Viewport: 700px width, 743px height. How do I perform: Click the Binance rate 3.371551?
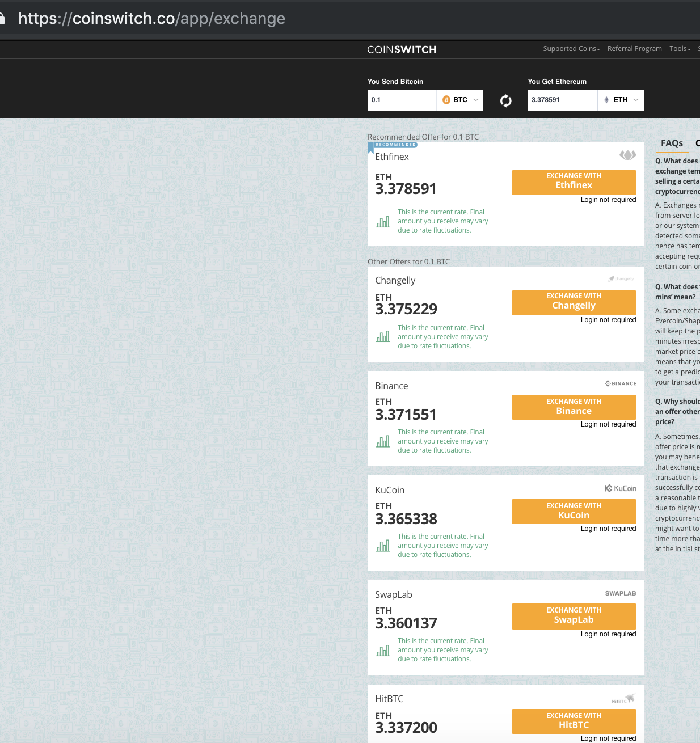(x=406, y=415)
